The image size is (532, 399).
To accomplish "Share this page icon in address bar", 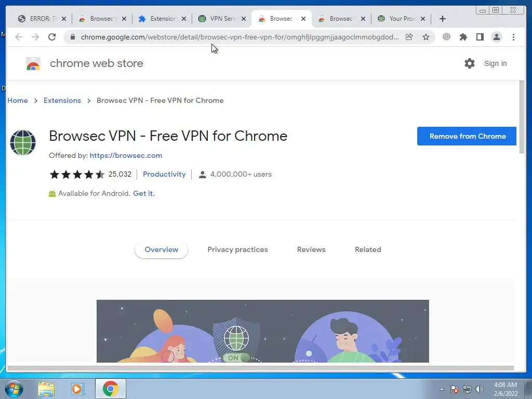I will point(409,37).
